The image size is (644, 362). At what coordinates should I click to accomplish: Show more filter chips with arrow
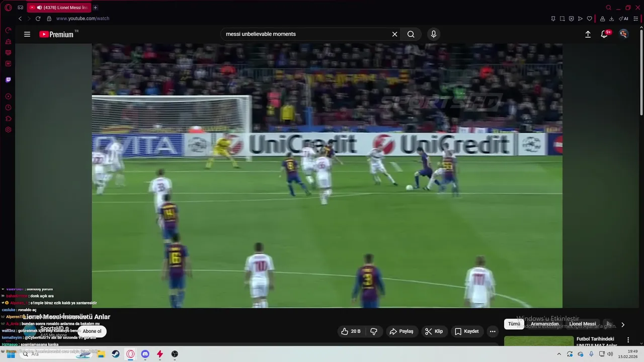(623, 325)
